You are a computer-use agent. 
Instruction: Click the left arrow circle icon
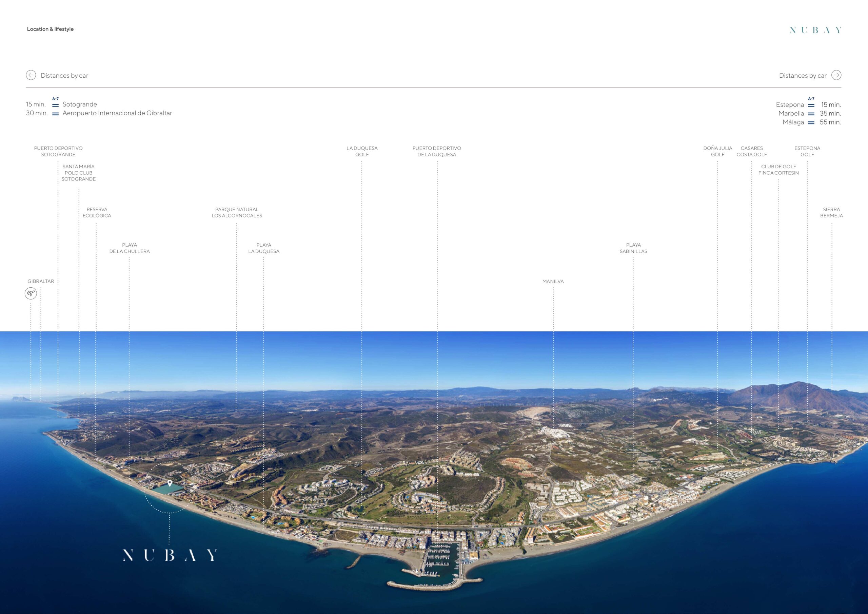point(31,75)
